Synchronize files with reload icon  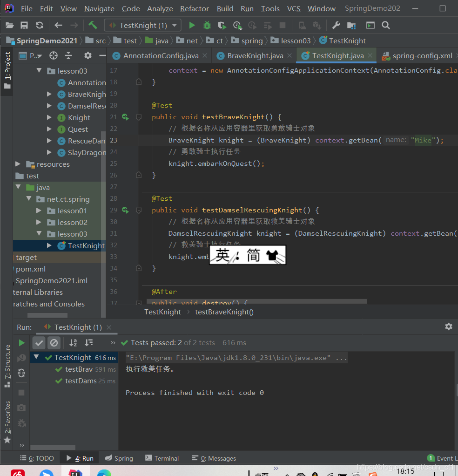coord(40,25)
